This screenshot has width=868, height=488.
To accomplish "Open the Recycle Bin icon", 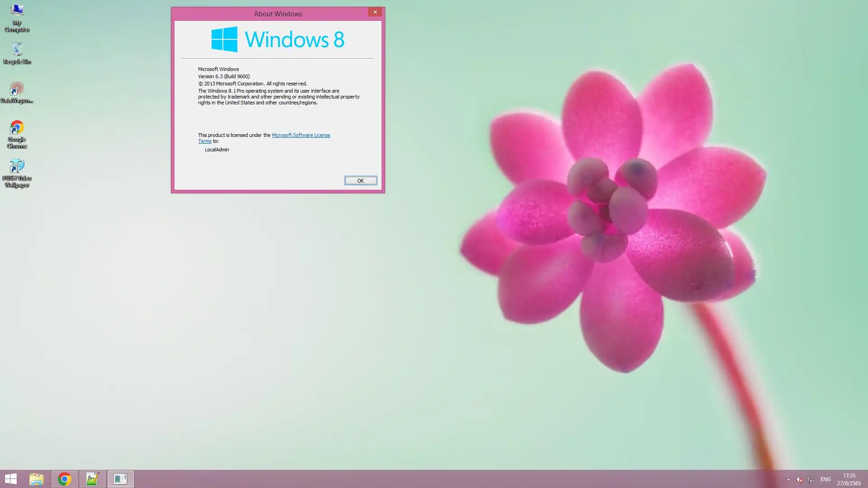I will [x=17, y=53].
